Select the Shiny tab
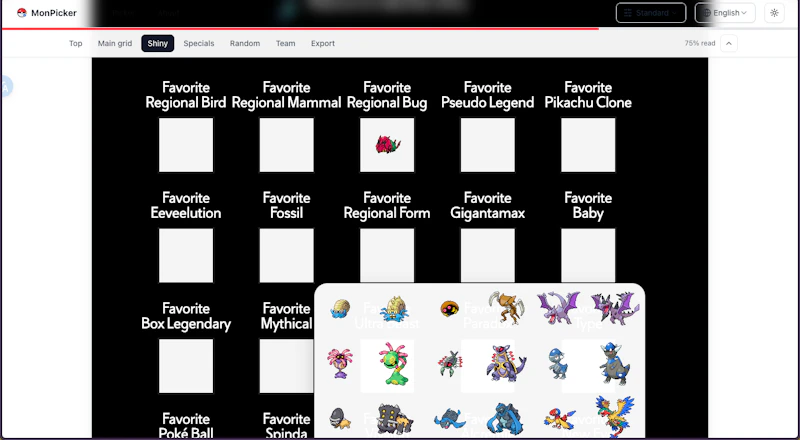Screen dimensions: 800x440 tap(158, 43)
